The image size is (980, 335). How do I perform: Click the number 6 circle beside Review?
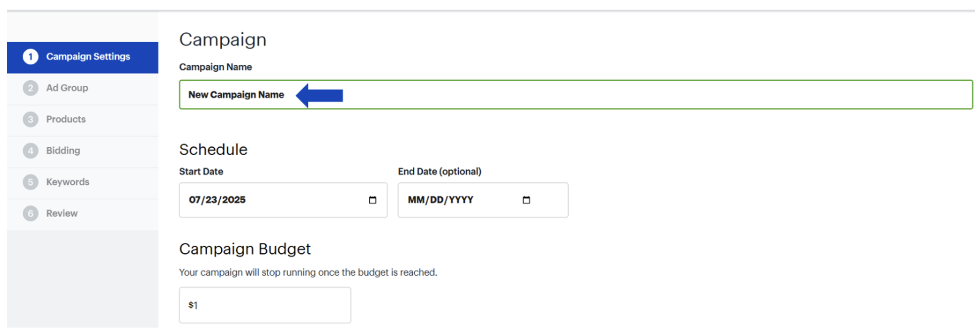pos(31,214)
